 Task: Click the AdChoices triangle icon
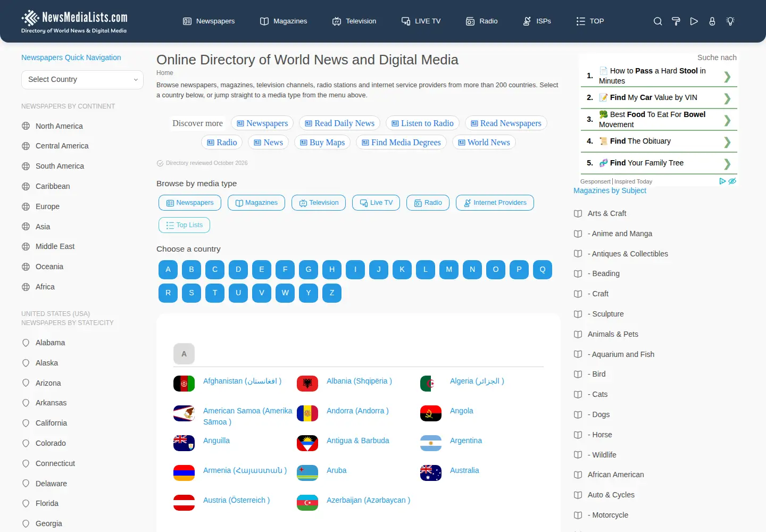pos(722,181)
